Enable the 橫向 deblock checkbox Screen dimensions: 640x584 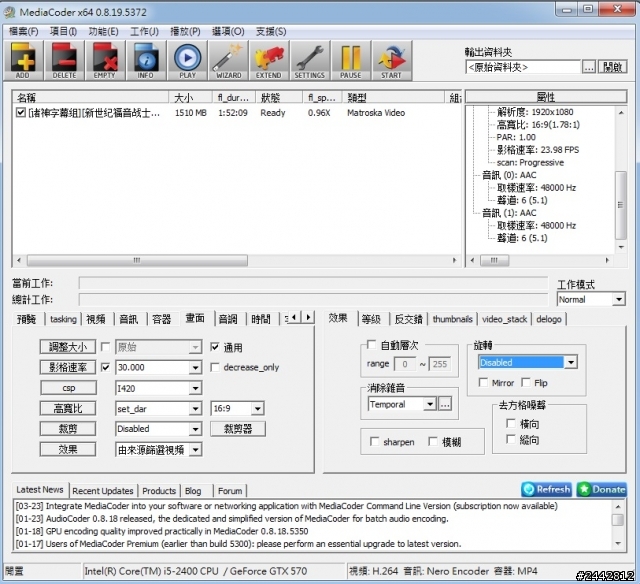[511, 423]
